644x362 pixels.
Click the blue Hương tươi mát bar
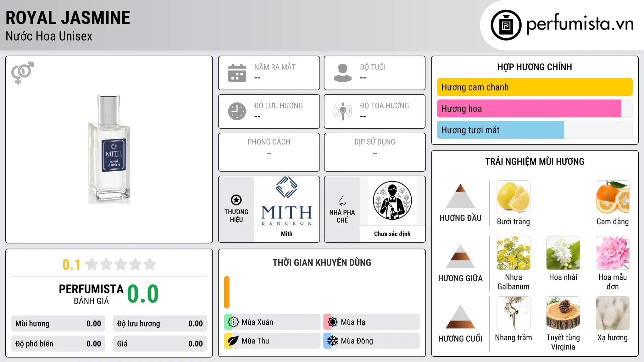(501, 130)
